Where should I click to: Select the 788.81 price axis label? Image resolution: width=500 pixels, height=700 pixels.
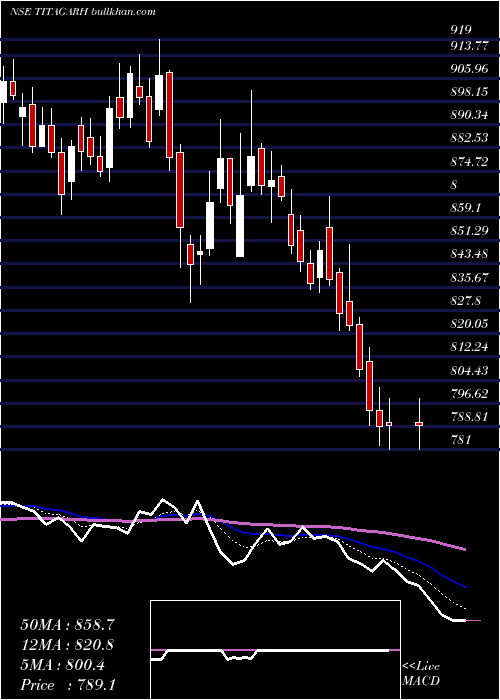pyautogui.click(x=471, y=417)
